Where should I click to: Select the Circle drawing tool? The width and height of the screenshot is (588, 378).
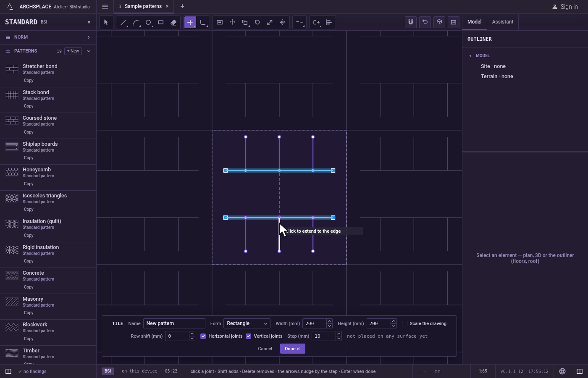point(148,22)
